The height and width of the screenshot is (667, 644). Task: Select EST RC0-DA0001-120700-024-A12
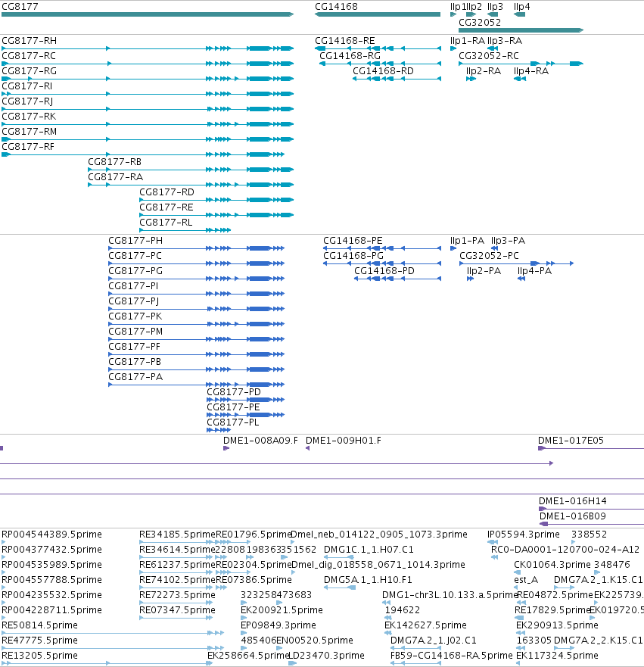point(565,550)
